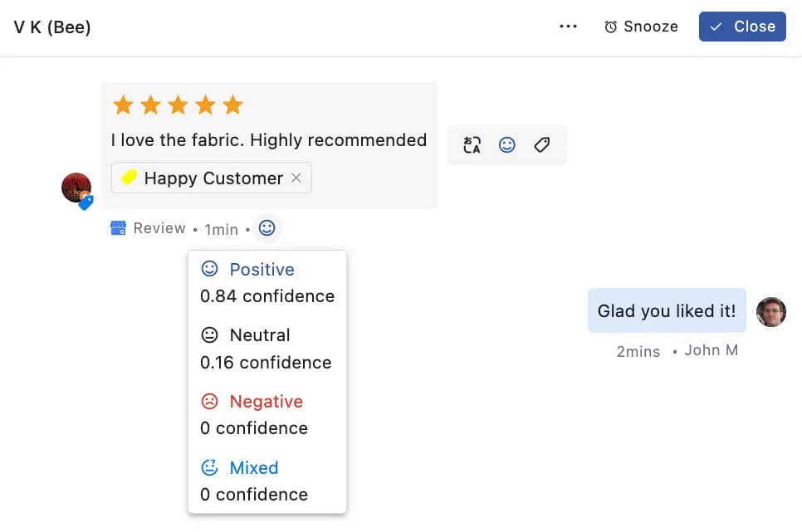Tag the review conversation

tap(541, 144)
